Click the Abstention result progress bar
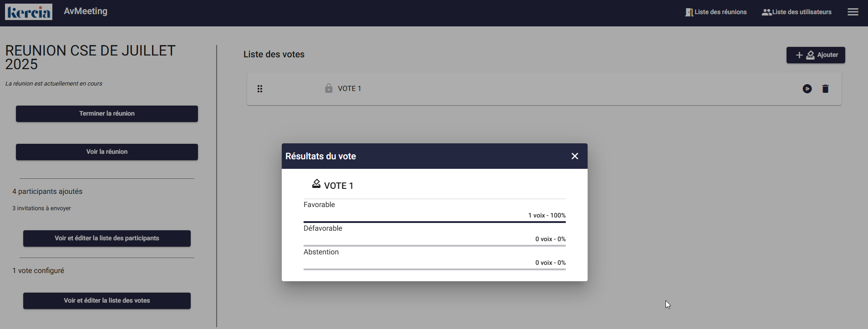This screenshot has height=329, width=868. coord(434,269)
